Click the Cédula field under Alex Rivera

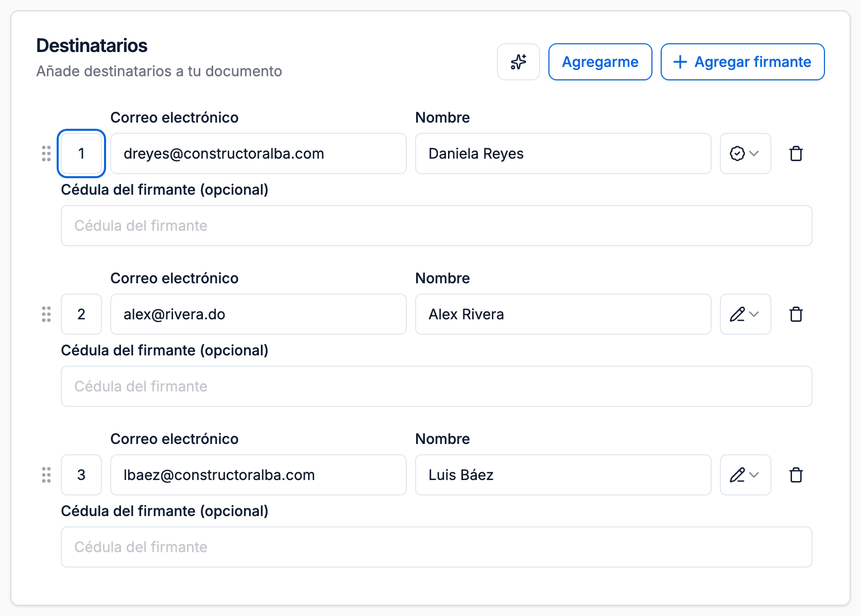click(x=437, y=386)
